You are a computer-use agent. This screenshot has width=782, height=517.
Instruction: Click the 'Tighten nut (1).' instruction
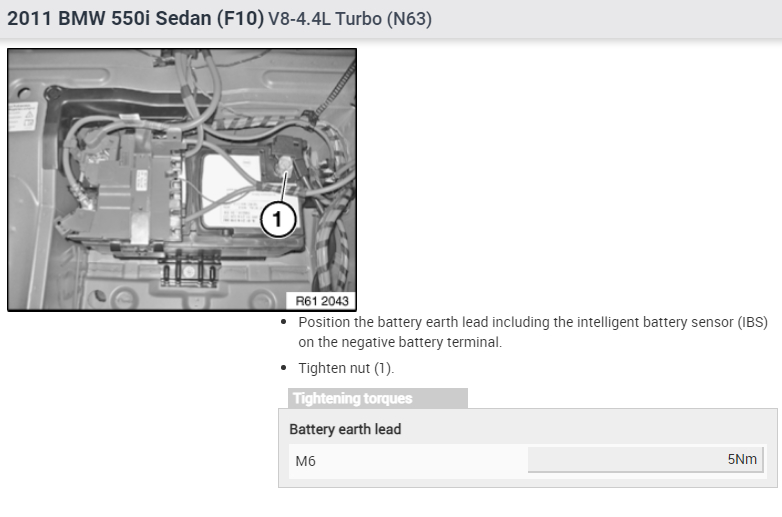click(346, 368)
